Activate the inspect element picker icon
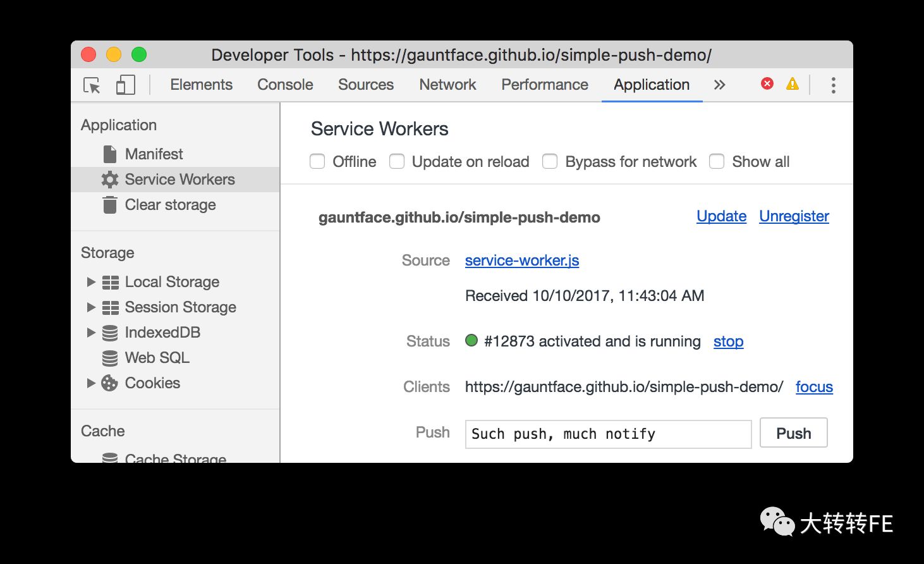Viewport: 924px width, 564px height. [x=92, y=85]
